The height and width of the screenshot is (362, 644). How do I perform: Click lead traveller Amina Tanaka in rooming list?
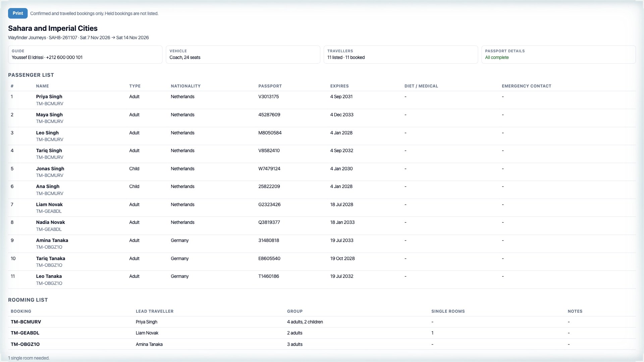click(x=149, y=344)
